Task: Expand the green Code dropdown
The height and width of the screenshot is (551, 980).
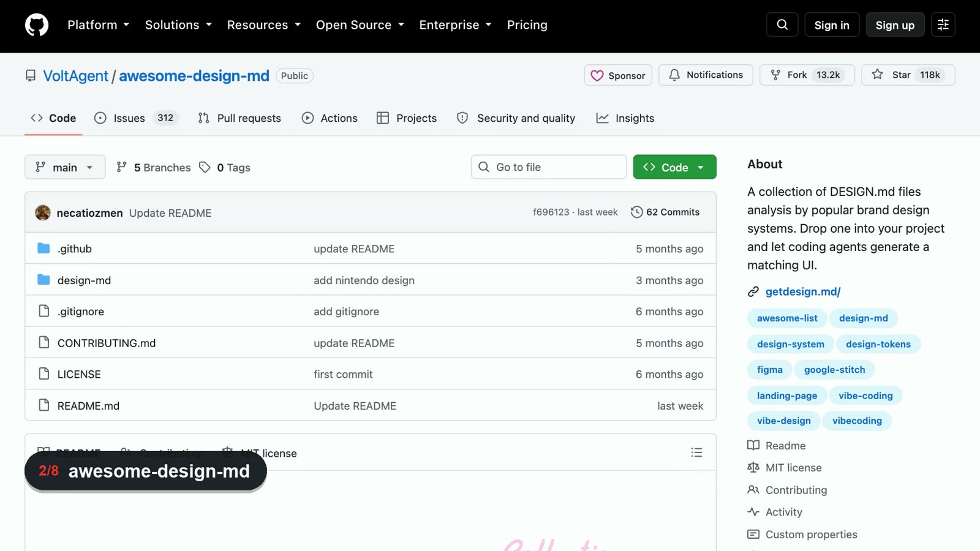Action: coord(674,167)
